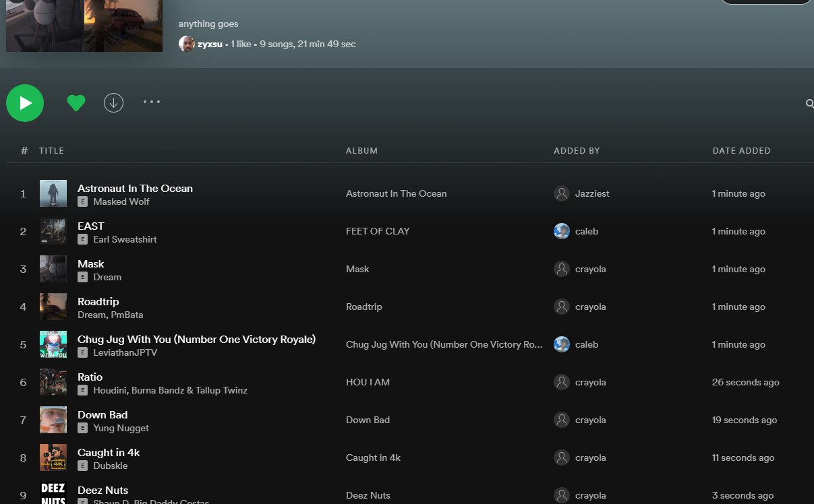Open the Masked Wolf artist link
Screen dimensions: 814x504
coord(121,201)
